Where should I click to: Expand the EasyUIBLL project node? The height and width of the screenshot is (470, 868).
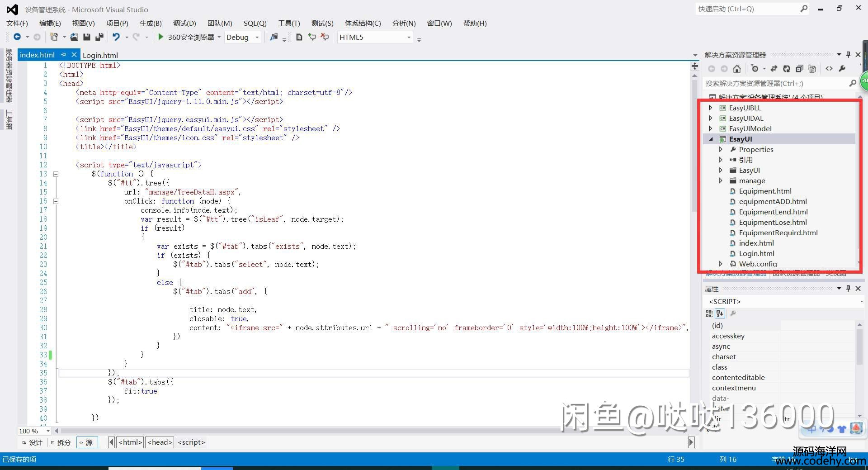711,108
